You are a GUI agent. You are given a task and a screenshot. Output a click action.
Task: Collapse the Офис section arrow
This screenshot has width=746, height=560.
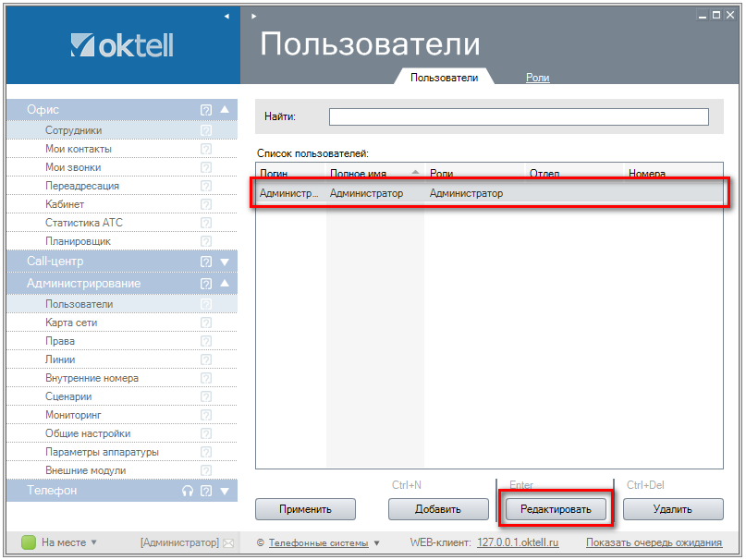(x=224, y=109)
